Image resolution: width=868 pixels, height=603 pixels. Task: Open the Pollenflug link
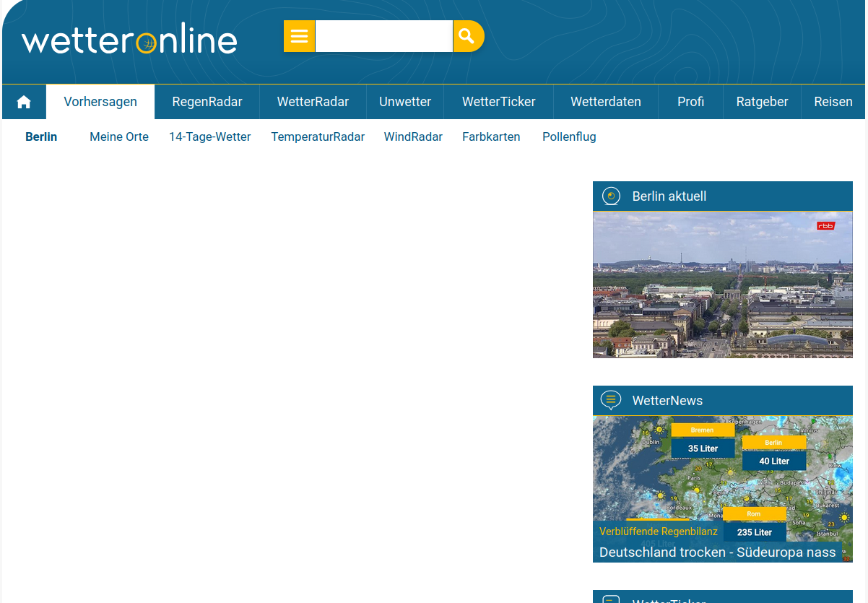click(x=569, y=136)
